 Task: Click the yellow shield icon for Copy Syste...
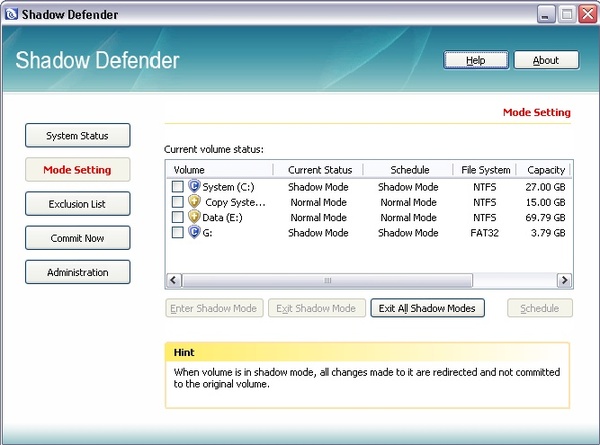point(194,202)
